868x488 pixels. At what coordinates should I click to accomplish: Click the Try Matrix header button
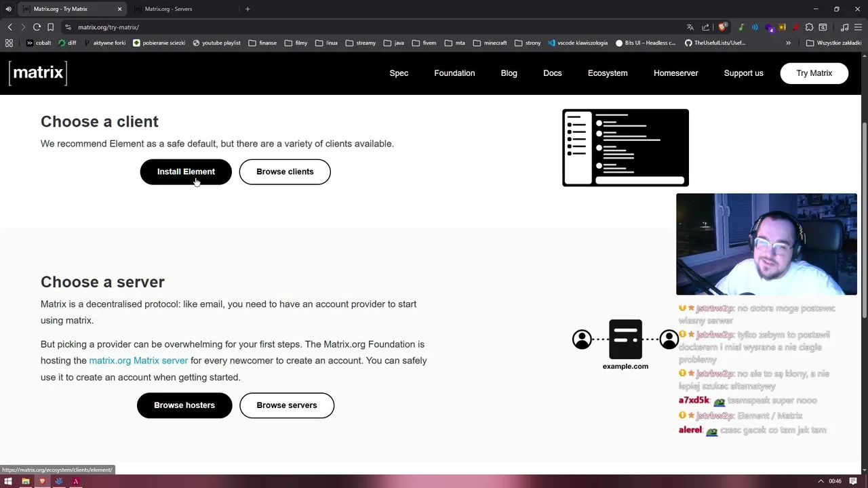point(814,73)
